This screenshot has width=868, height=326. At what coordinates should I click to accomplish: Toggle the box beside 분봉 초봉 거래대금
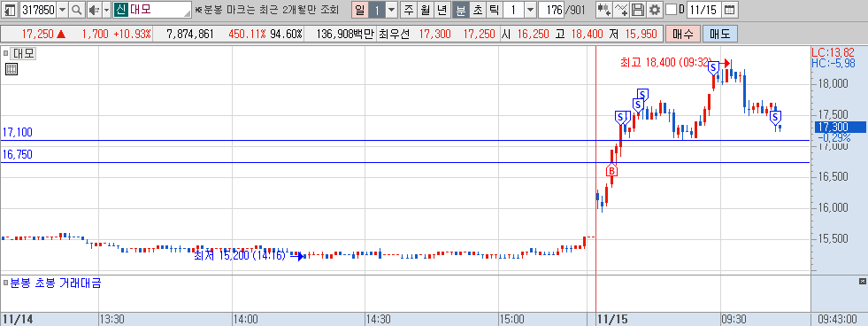[5, 283]
